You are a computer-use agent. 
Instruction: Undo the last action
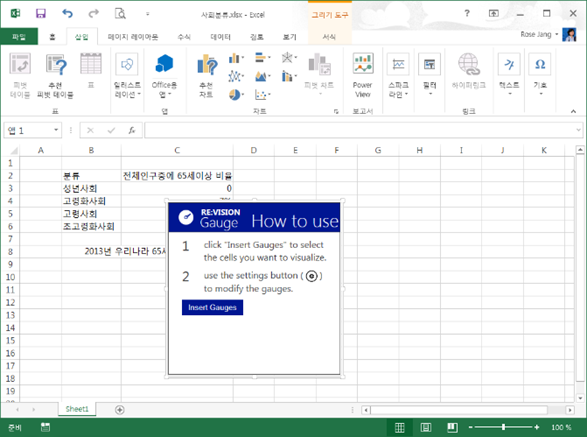(x=67, y=14)
